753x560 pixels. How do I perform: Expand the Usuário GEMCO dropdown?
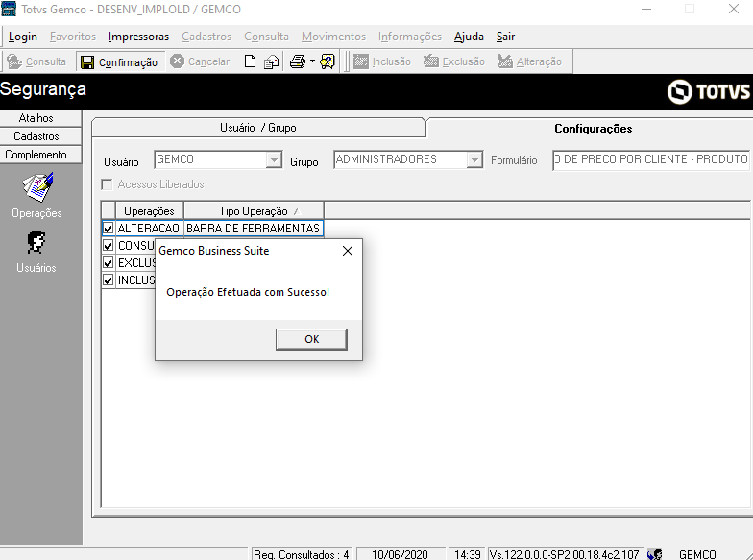coord(274,159)
